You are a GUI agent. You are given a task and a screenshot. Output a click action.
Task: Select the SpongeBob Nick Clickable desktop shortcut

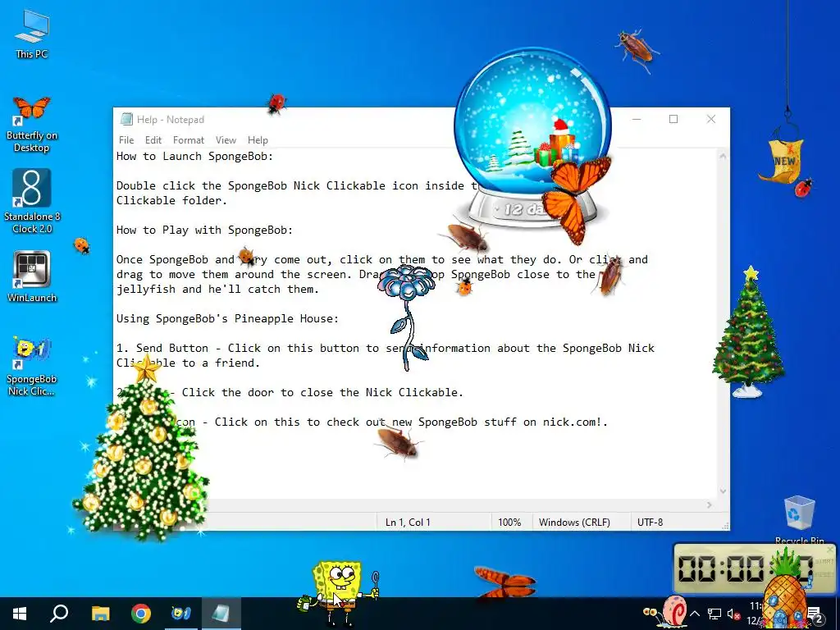[x=32, y=367]
